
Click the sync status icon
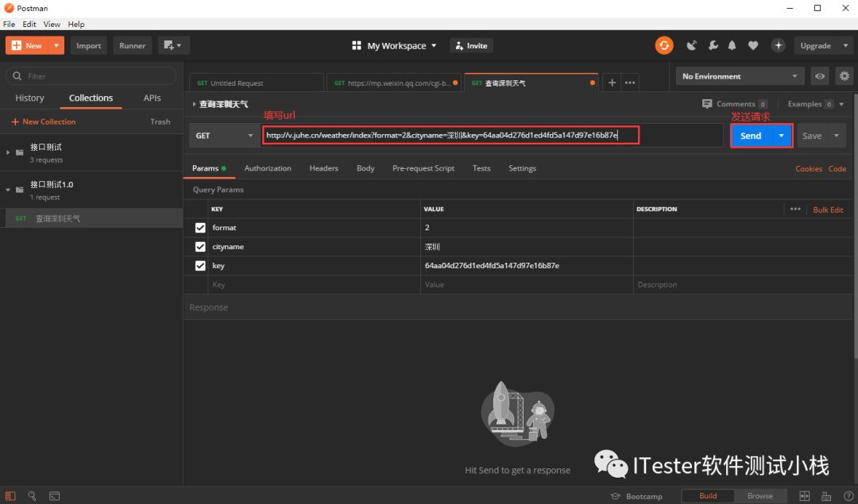pos(663,45)
